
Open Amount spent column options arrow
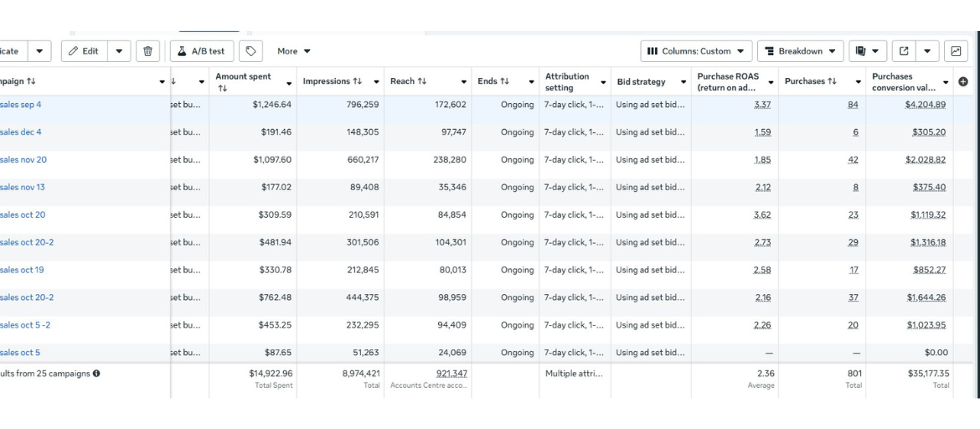click(289, 83)
